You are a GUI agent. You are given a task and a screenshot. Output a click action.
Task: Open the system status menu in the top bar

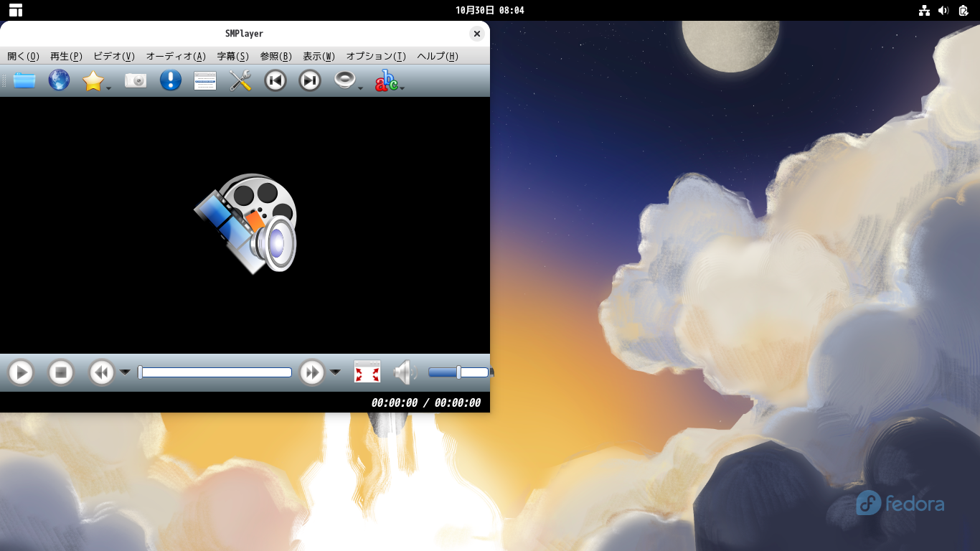point(943,10)
